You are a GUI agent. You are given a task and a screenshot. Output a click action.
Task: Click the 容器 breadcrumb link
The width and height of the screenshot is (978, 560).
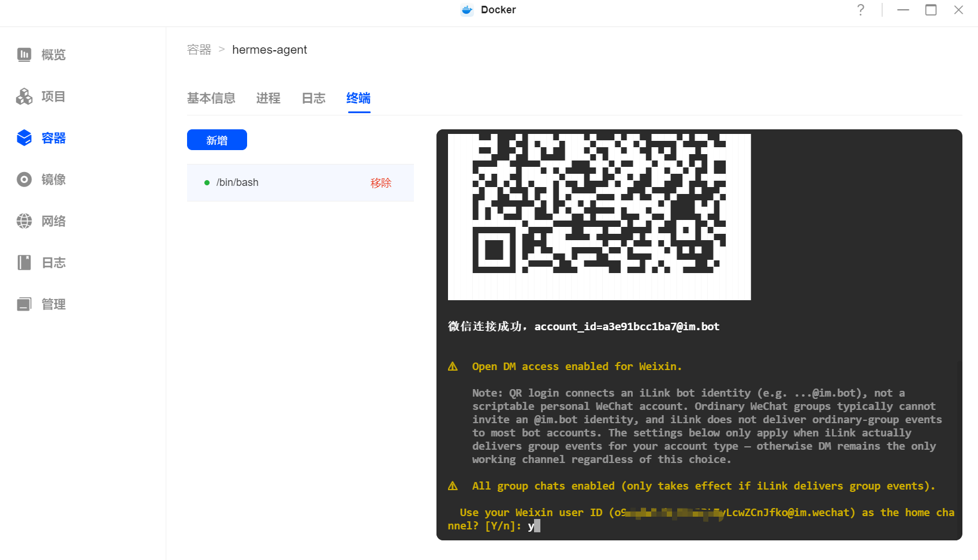(x=199, y=50)
